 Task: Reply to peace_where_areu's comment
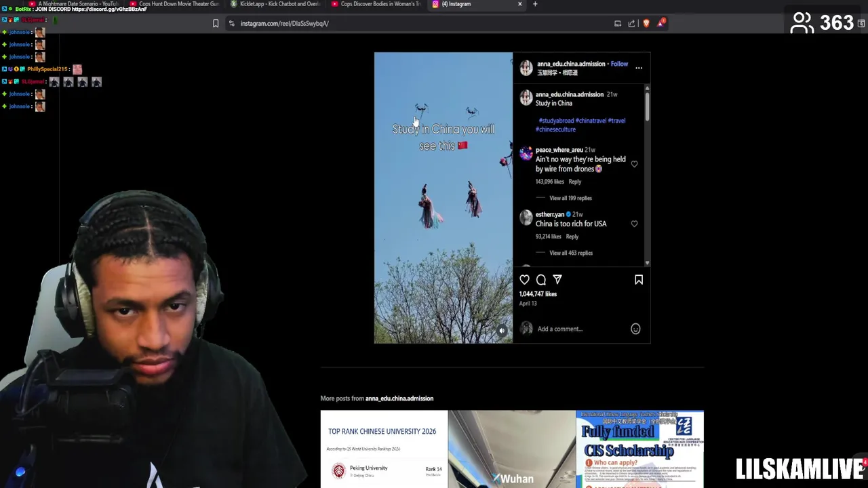pos(574,182)
